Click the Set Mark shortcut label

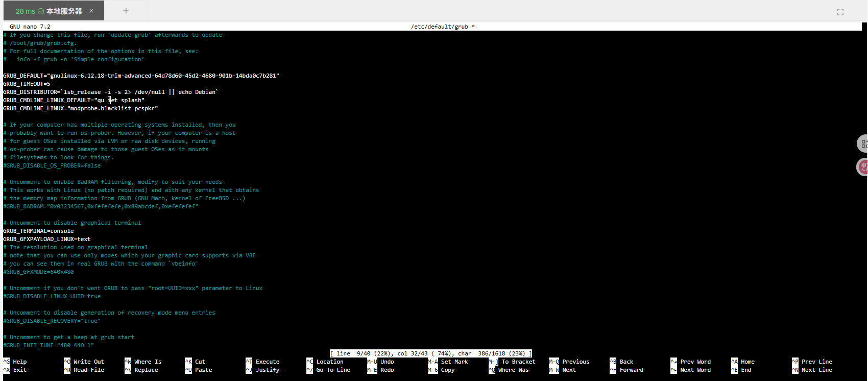(x=454, y=362)
